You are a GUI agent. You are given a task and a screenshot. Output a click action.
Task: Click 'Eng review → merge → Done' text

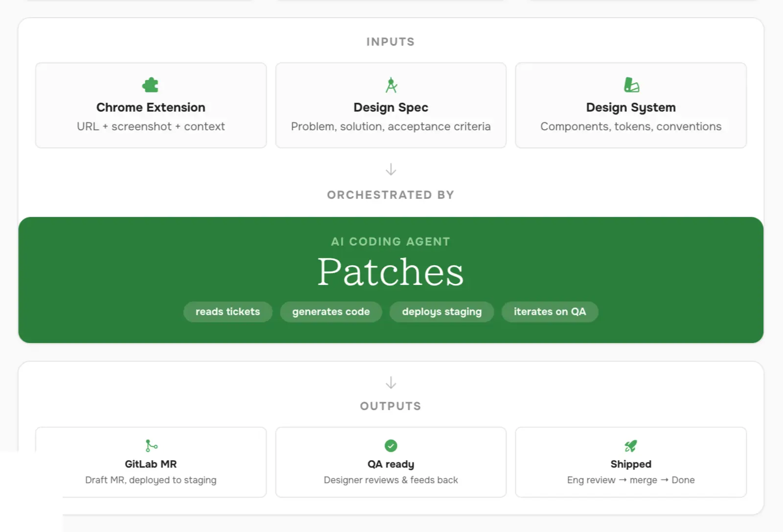tap(631, 480)
